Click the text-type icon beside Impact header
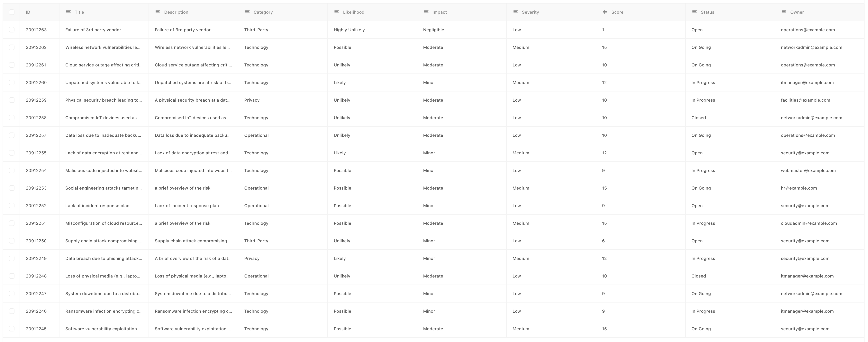The image size is (868, 342). [426, 12]
